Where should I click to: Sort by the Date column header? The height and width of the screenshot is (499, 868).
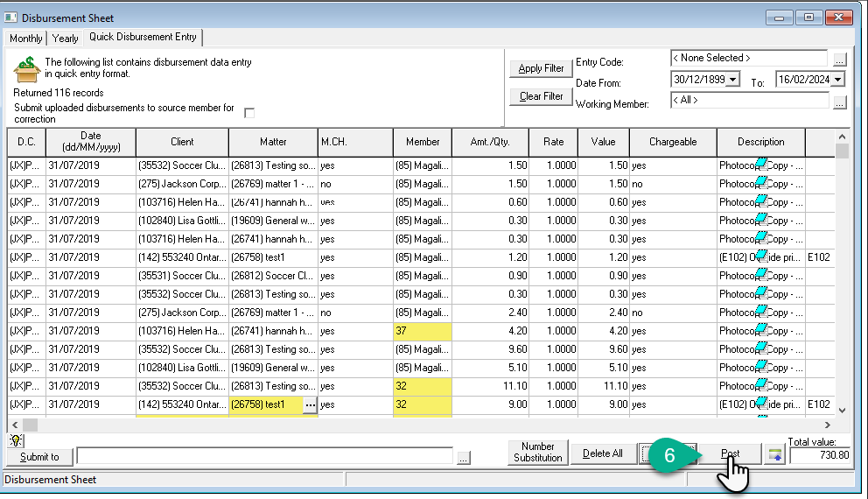tap(91, 142)
